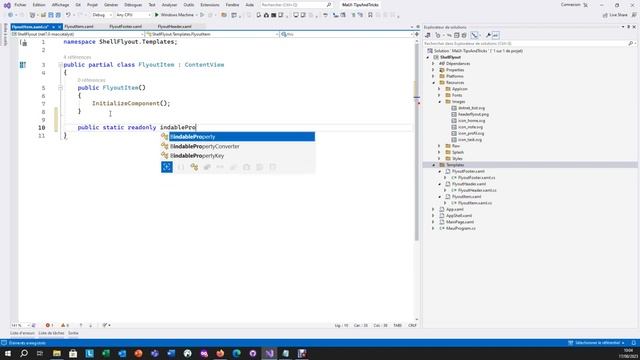
Task: Click the Live Share button
Action: tap(615, 15)
